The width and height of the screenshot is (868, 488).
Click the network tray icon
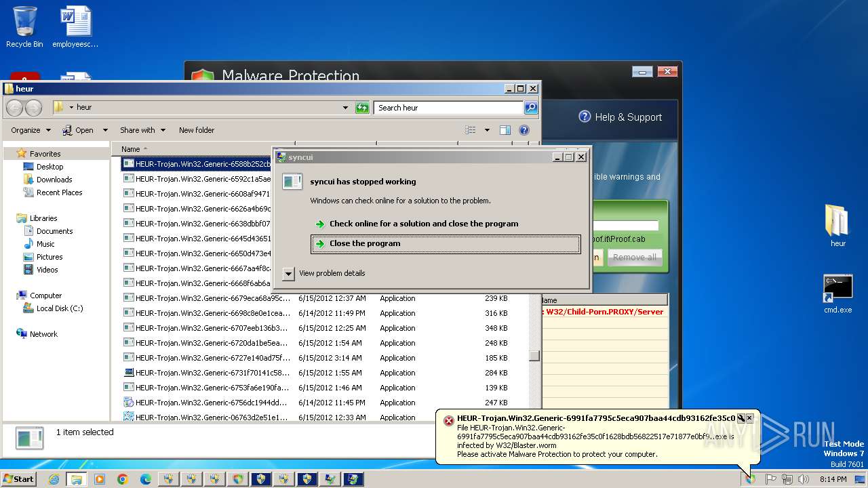click(x=787, y=479)
